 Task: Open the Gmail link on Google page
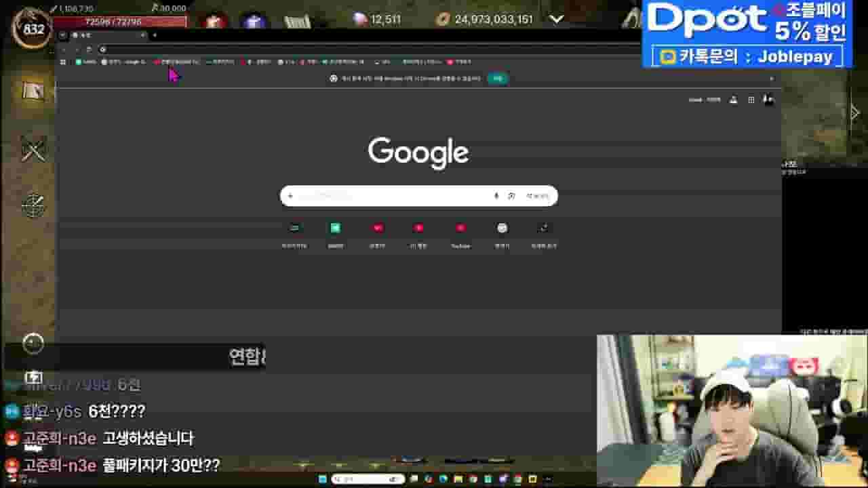695,100
